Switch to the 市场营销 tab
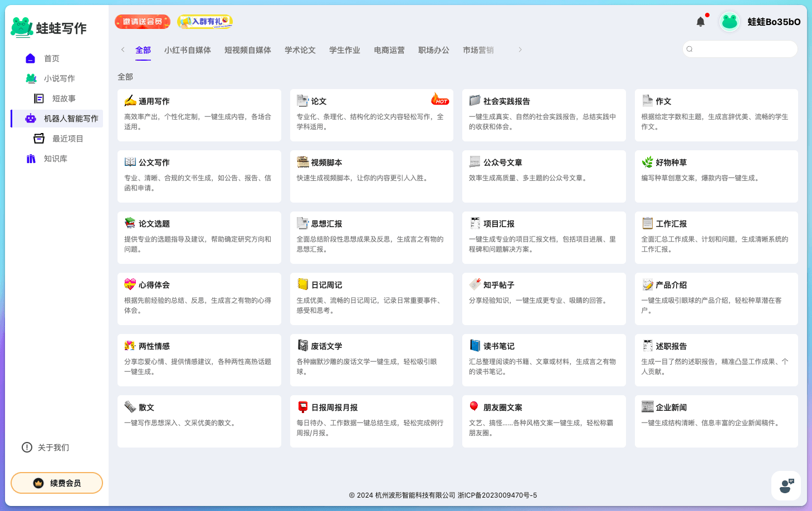The image size is (812, 511). coord(478,50)
